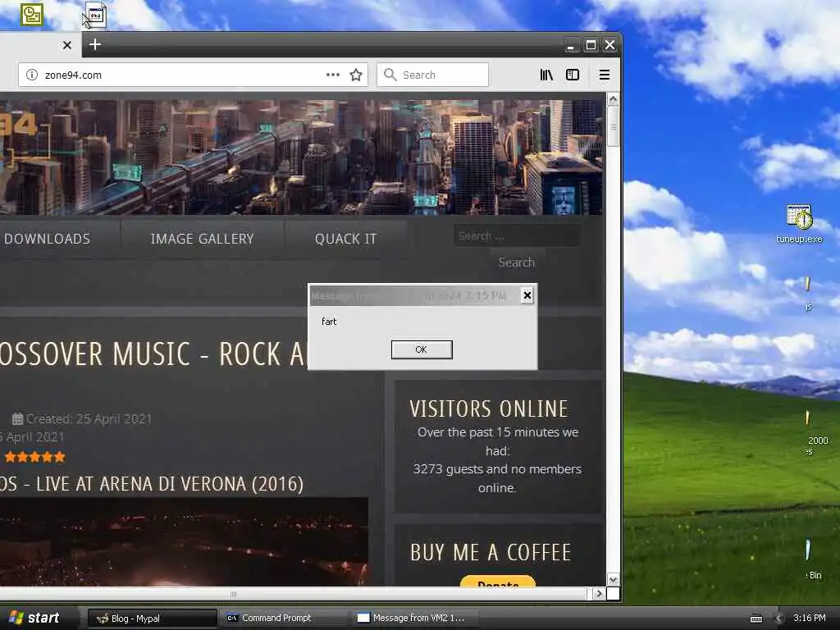
Task: Close the current browser tab
Action: [x=67, y=45]
